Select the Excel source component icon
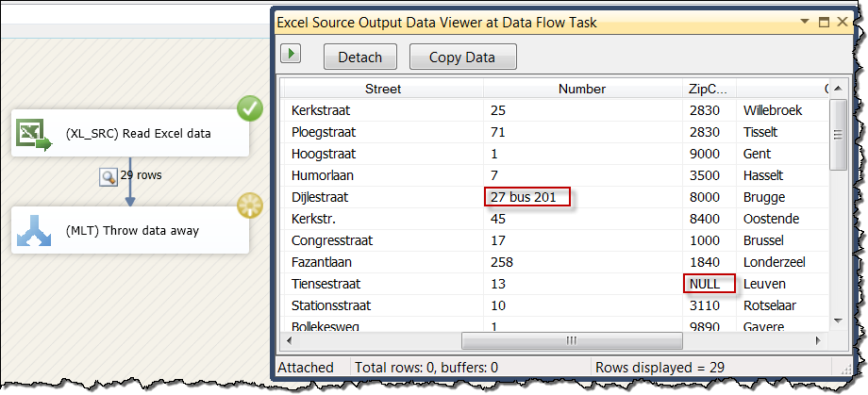Viewport: 868px width, 395px height. [x=33, y=134]
